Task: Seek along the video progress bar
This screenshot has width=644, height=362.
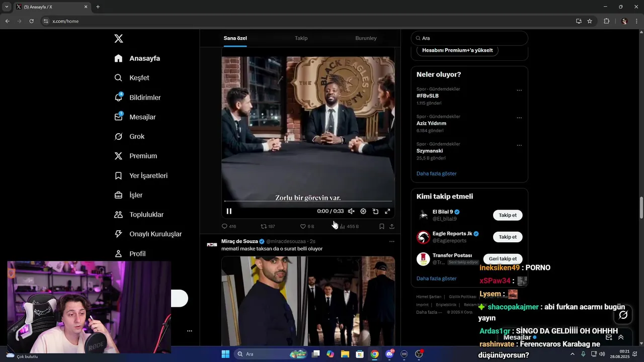Action: click(308, 201)
